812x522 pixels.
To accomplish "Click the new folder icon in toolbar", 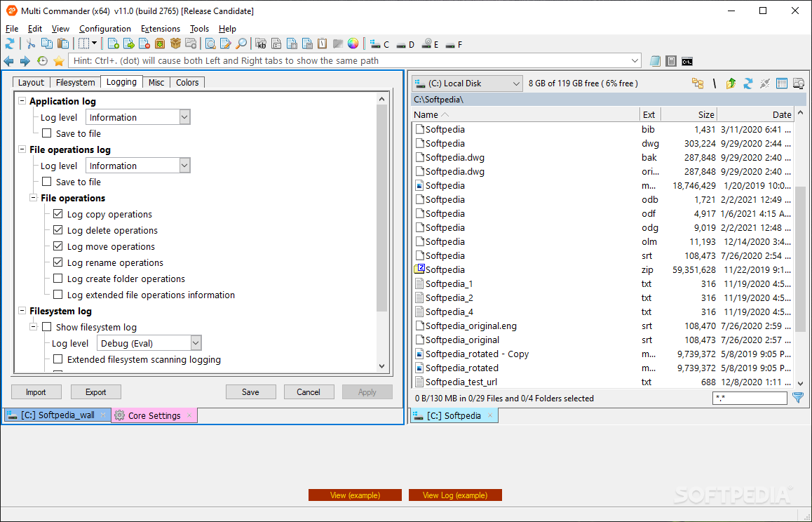I will [x=191, y=44].
